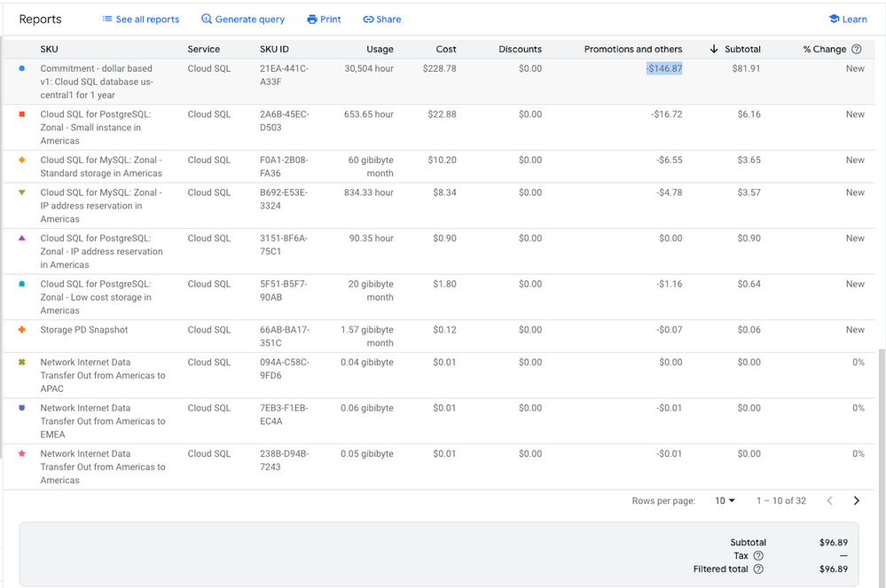Click the Discounts column header

[520, 49]
